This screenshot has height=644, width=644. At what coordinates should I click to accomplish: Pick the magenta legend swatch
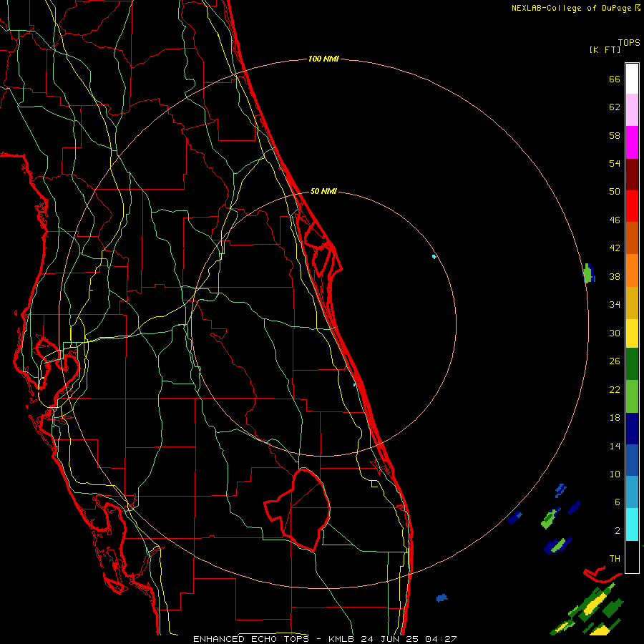pyautogui.click(x=632, y=142)
